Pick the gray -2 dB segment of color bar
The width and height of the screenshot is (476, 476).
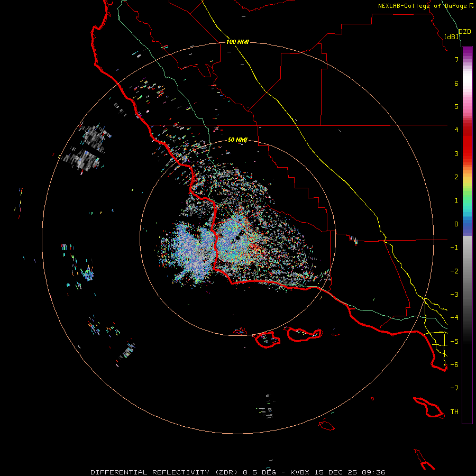(x=467, y=271)
